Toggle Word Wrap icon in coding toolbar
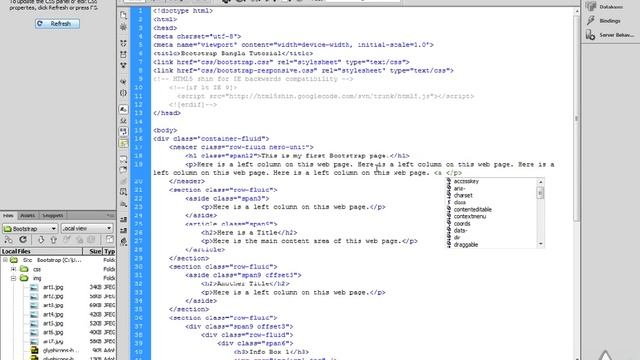Viewport: 640px width, 360px height. pyautogui.click(x=123, y=131)
